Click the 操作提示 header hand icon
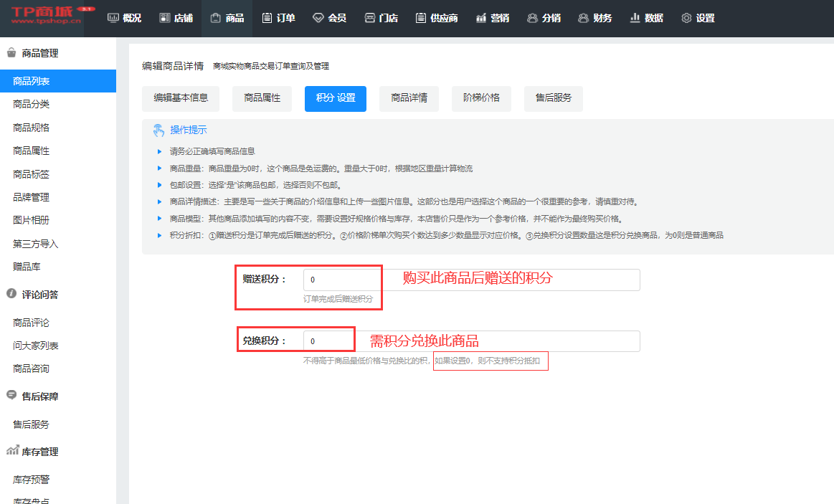 (158, 130)
